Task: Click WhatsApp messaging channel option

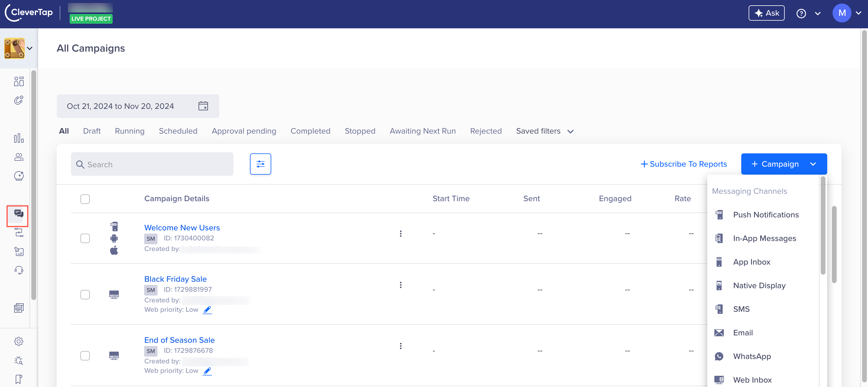Action: tap(752, 357)
